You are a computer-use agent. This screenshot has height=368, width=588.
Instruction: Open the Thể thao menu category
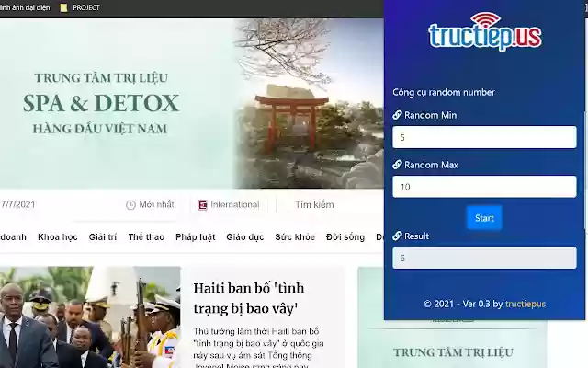coord(146,237)
